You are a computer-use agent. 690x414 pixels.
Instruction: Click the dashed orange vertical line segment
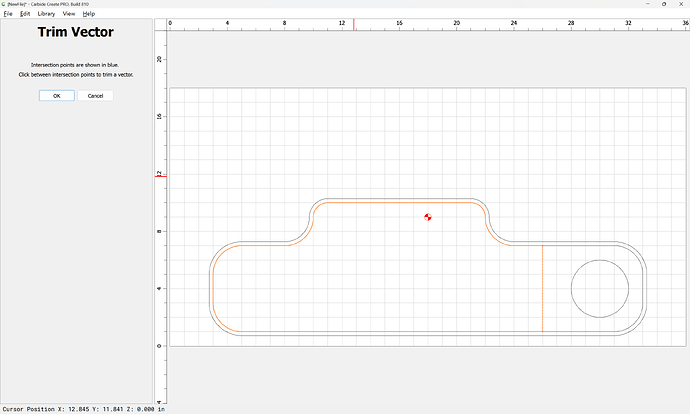point(543,288)
